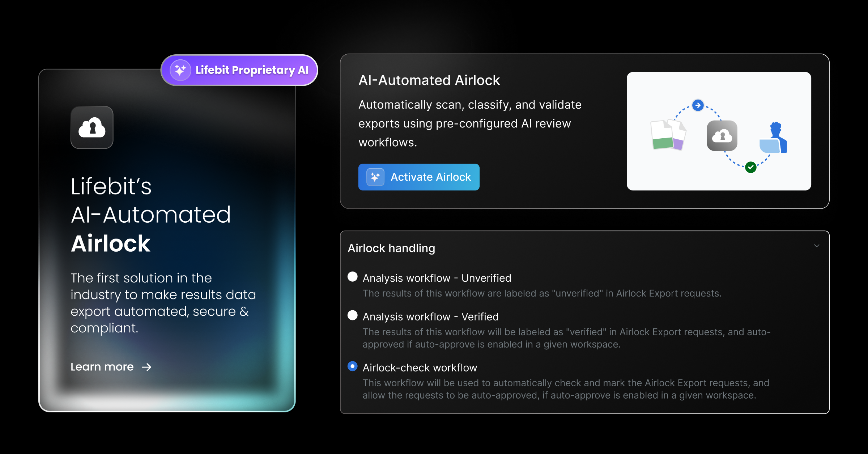Viewport: 868px width, 454px height.
Task: Click the gray cloud lock icon in illustration
Action: 722,136
